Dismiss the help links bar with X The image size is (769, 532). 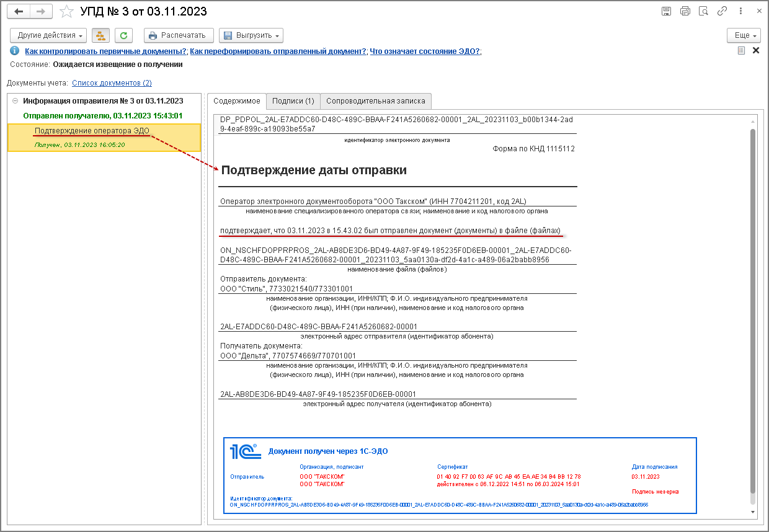(756, 51)
